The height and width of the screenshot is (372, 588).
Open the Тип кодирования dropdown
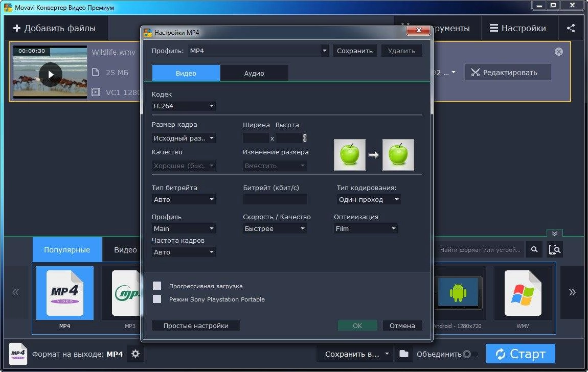pos(369,199)
